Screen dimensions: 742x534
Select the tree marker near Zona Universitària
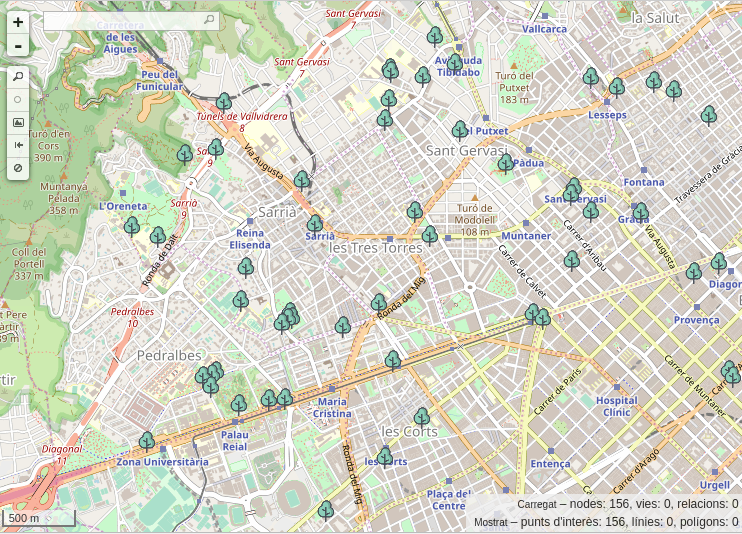(147, 440)
